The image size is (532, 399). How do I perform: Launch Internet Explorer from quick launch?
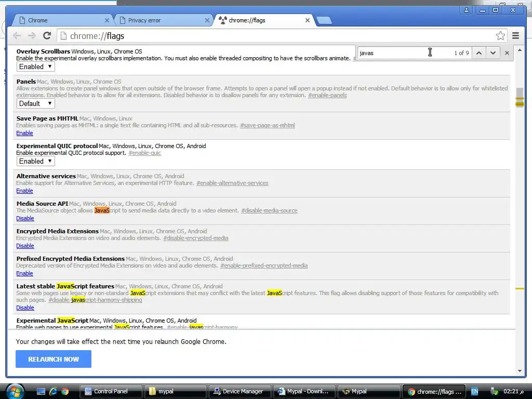(53, 392)
